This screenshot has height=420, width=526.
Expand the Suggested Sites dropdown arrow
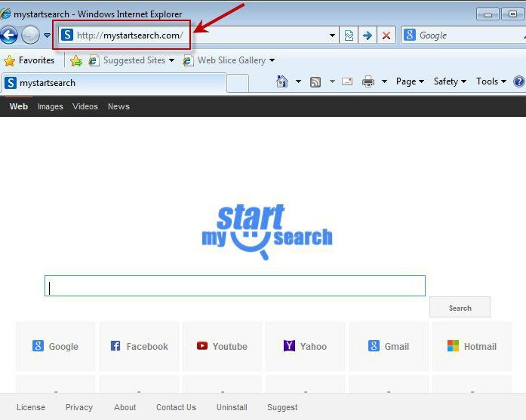coord(171,60)
